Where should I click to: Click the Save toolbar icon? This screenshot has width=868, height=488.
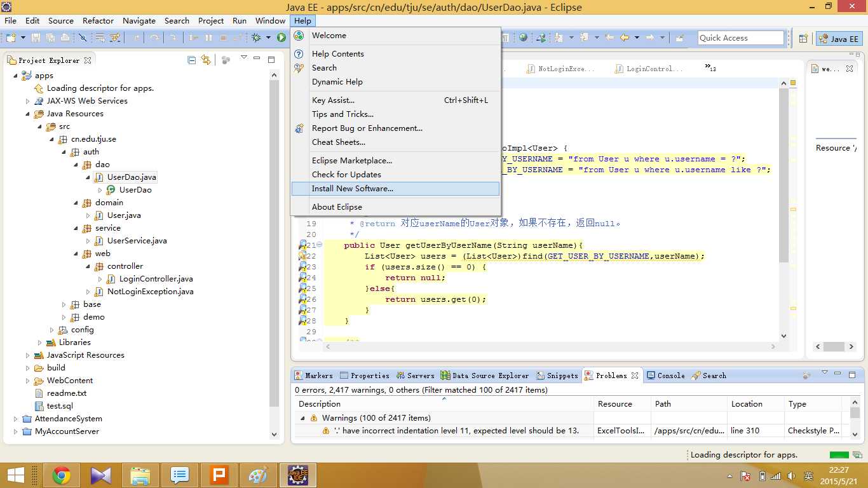click(x=36, y=38)
